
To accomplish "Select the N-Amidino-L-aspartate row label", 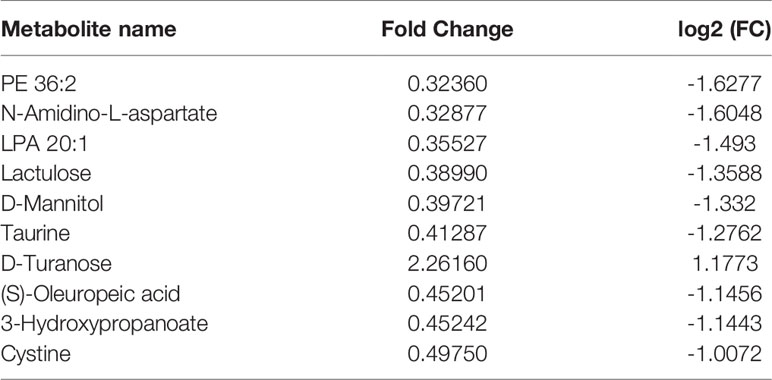I will point(109,114).
